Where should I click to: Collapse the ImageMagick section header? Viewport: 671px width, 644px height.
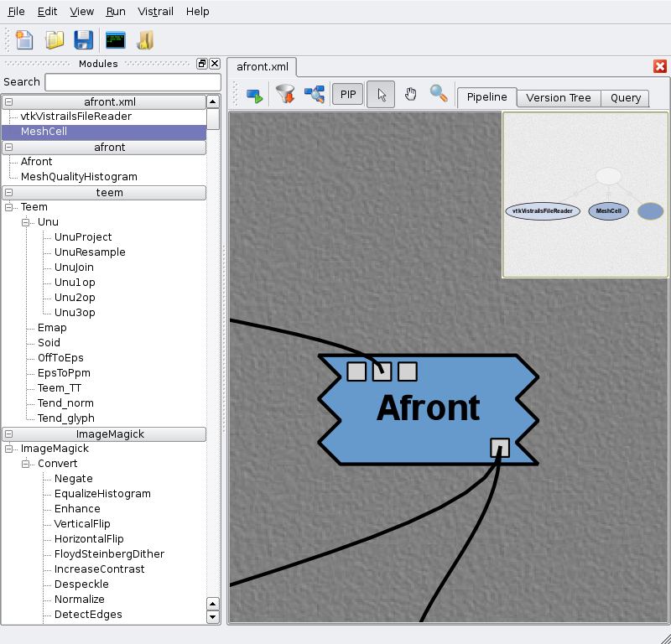tap(9, 434)
